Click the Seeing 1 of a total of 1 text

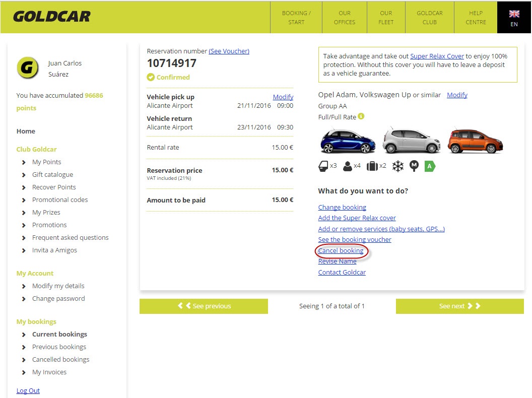click(332, 306)
